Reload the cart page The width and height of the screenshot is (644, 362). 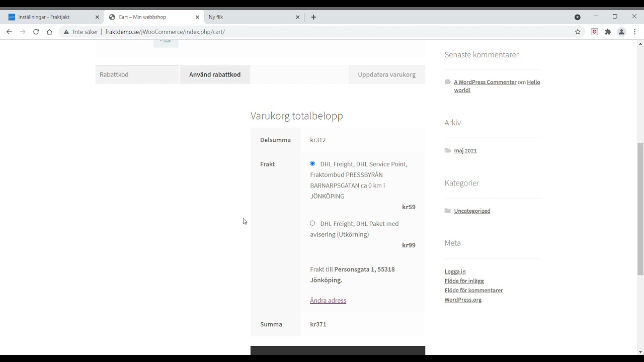tap(36, 32)
